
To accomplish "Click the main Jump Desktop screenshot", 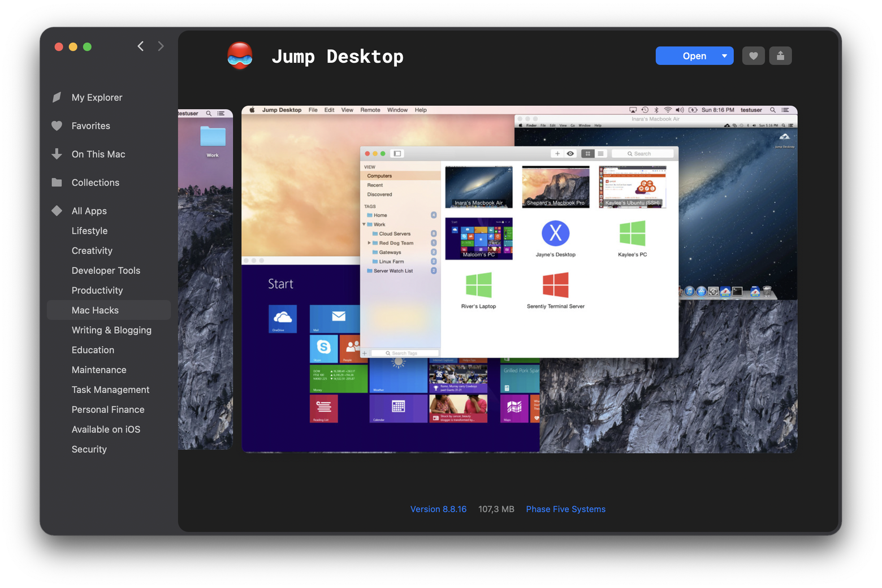I will click(520, 279).
